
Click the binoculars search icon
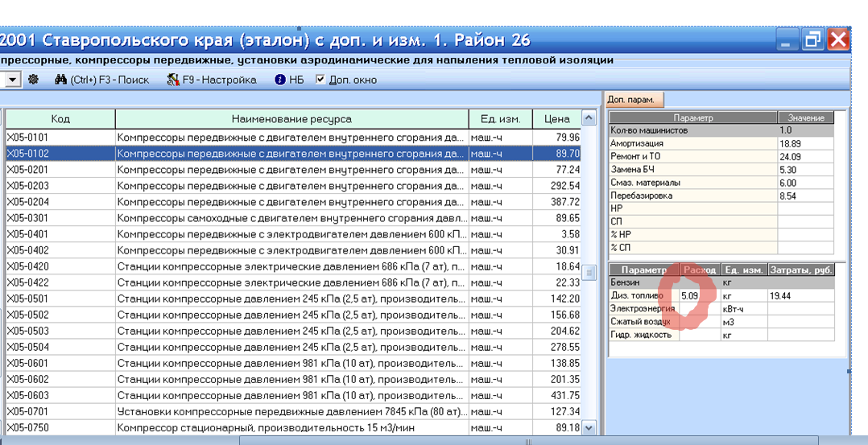[60, 80]
